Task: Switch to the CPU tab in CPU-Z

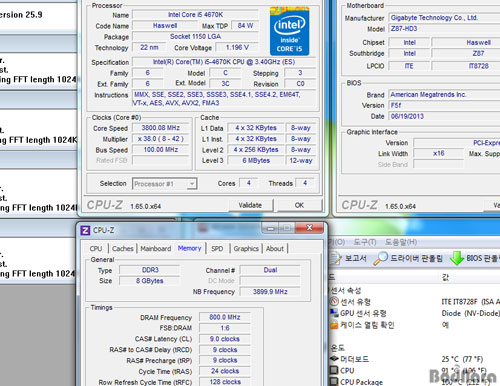Action: tap(96, 249)
